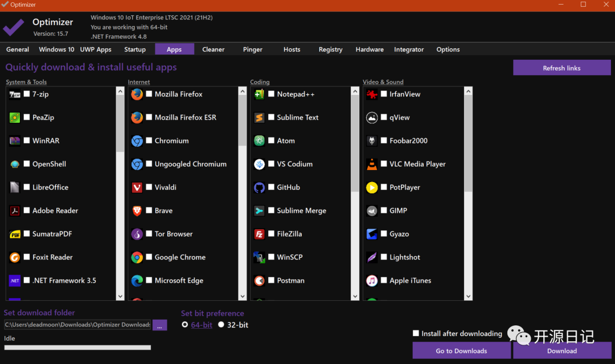Image resolution: width=615 pixels, height=364 pixels.
Task: Click the OpenShell icon
Action: tap(15, 164)
